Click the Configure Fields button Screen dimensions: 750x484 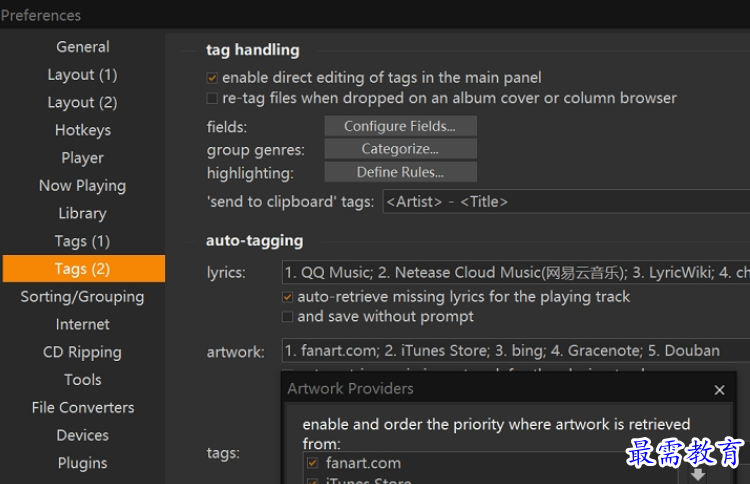pyautogui.click(x=400, y=126)
